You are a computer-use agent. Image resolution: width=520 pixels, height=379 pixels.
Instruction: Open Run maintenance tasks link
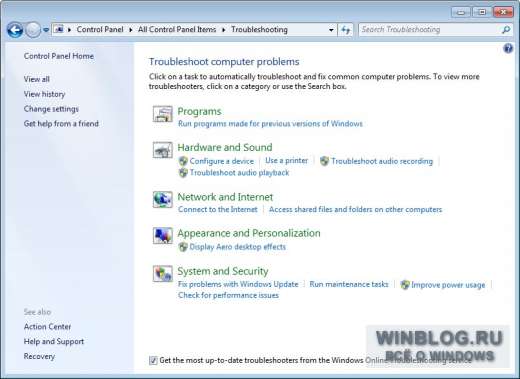point(349,284)
